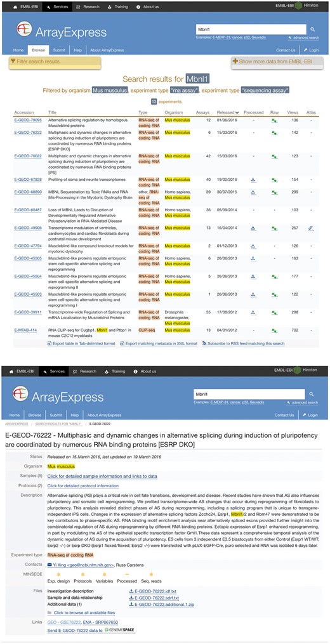Open raw data icon for E-GEOD-70022
The image size is (330, 644).
(274, 157)
